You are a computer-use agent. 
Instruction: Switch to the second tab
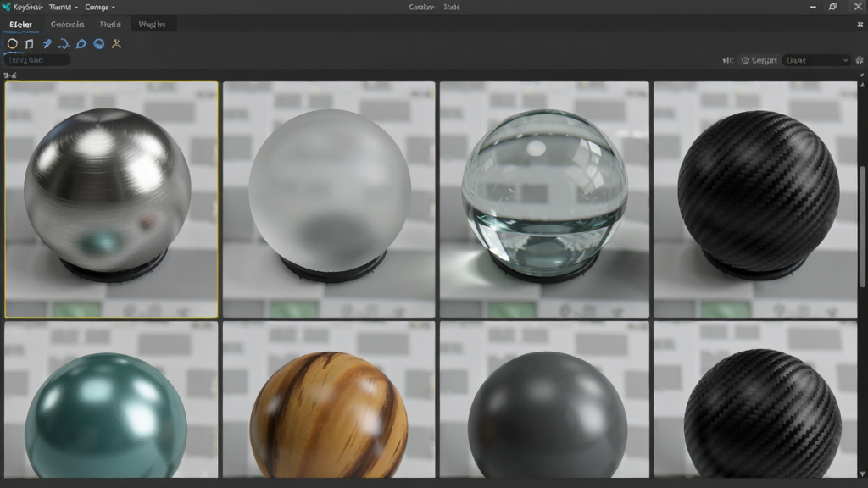[68, 25]
